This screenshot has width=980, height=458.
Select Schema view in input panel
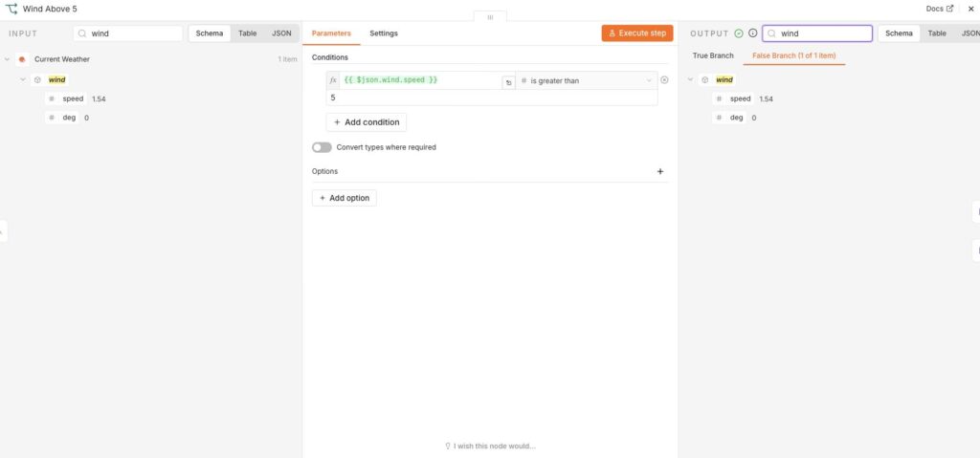[x=210, y=33]
